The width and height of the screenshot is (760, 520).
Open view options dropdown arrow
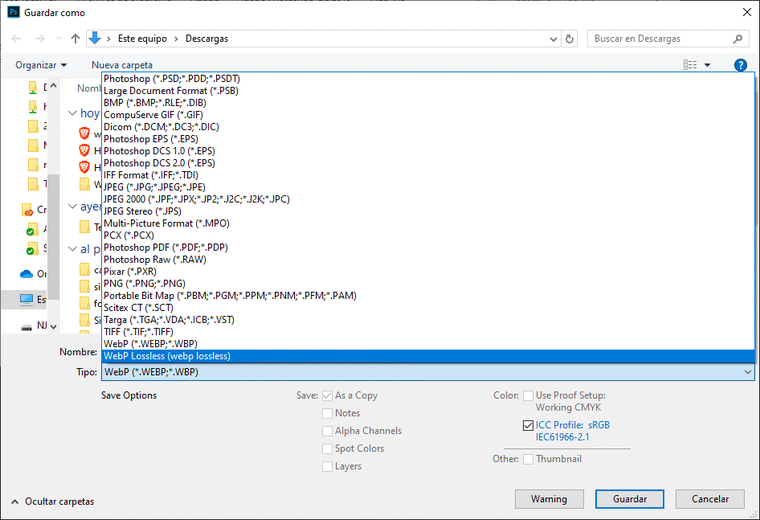[707, 65]
